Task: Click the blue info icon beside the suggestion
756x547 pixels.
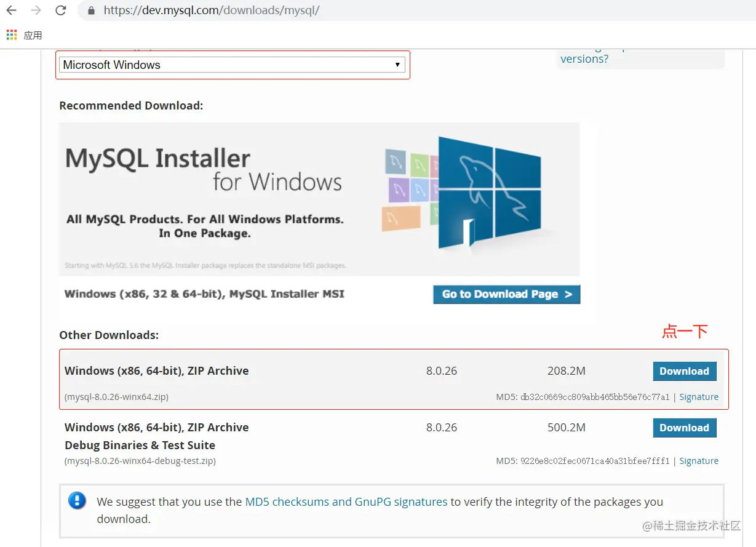Action: pyautogui.click(x=77, y=500)
